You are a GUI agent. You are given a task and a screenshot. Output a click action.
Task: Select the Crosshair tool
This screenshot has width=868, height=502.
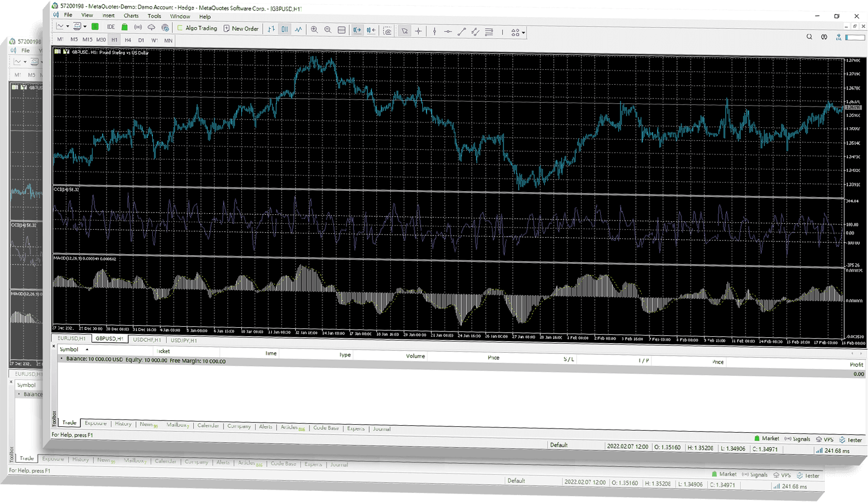pyautogui.click(x=419, y=31)
